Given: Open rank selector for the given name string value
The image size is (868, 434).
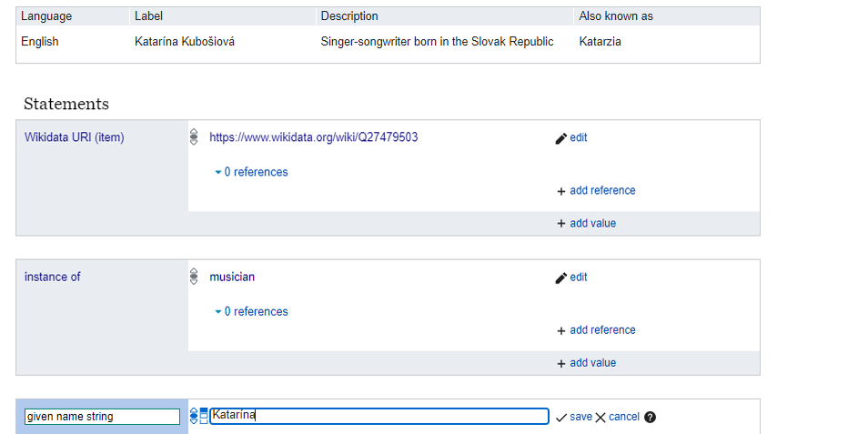Looking at the screenshot, I should coord(193,416).
